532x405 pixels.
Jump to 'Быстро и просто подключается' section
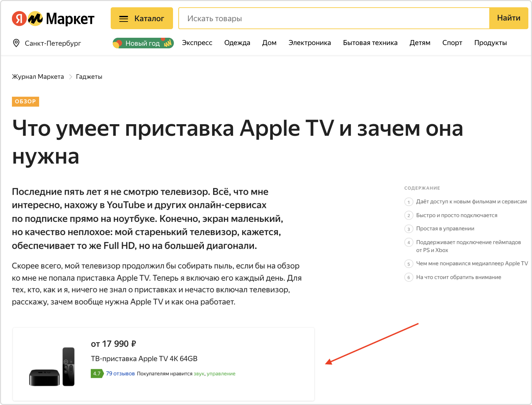(457, 215)
